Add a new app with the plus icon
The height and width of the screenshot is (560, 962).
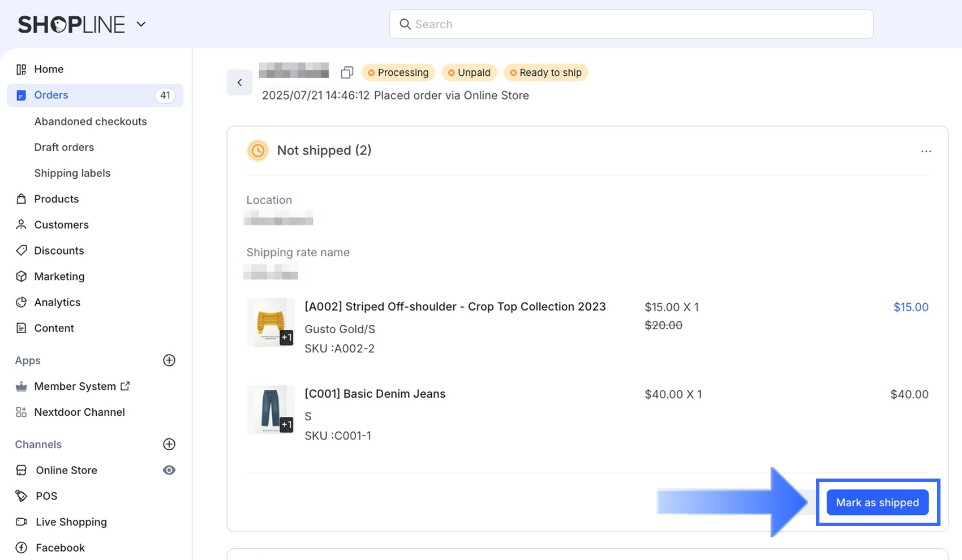pos(169,360)
